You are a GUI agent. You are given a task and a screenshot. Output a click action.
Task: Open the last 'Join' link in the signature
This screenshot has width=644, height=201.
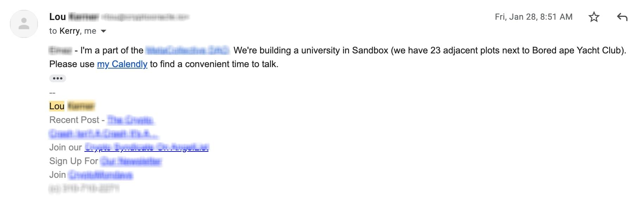point(100,175)
